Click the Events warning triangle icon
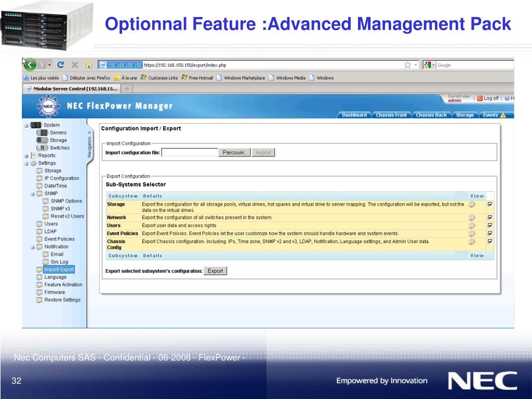The image size is (532, 399). (503, 115)
